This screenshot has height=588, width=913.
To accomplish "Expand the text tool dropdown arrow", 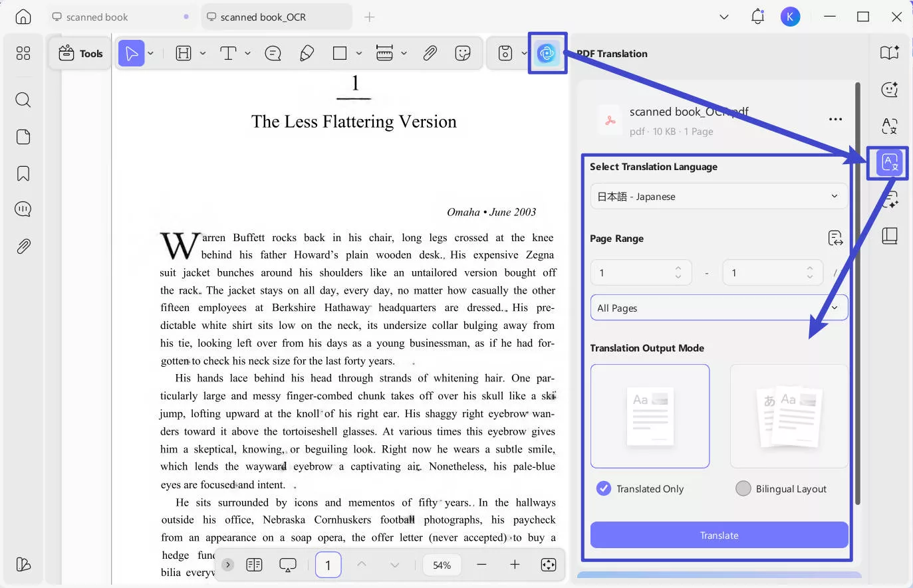I will tap(247, 53).
